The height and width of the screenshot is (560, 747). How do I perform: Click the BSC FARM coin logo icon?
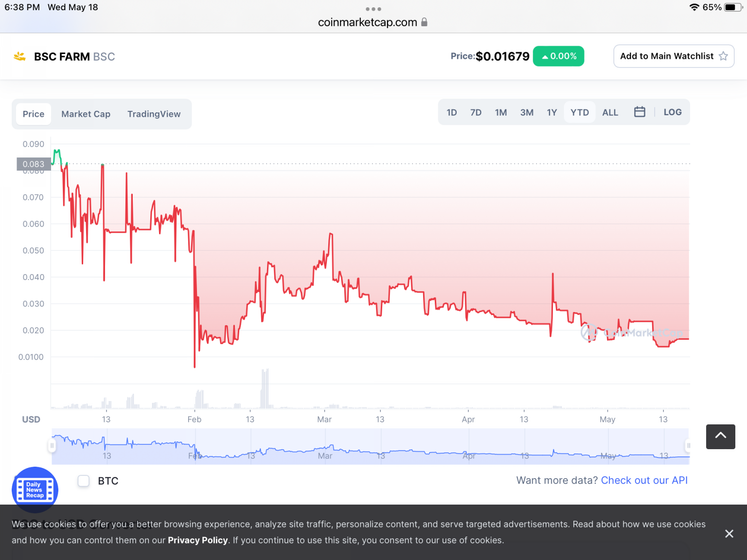(x=19, y=56)
